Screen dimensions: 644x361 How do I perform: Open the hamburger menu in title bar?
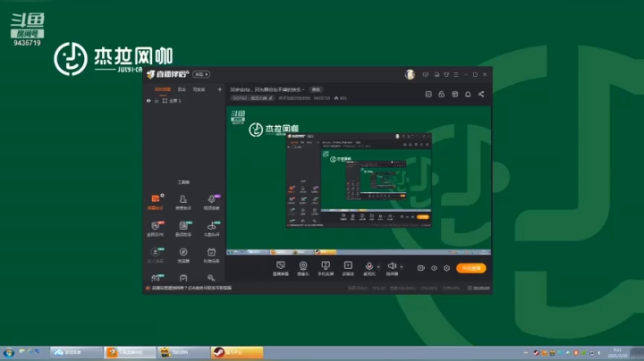click(456, 75)
